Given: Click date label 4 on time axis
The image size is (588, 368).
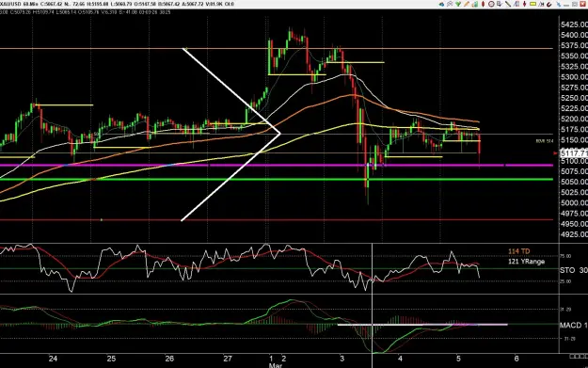Looking at the screenshot, I should (400, 359).
